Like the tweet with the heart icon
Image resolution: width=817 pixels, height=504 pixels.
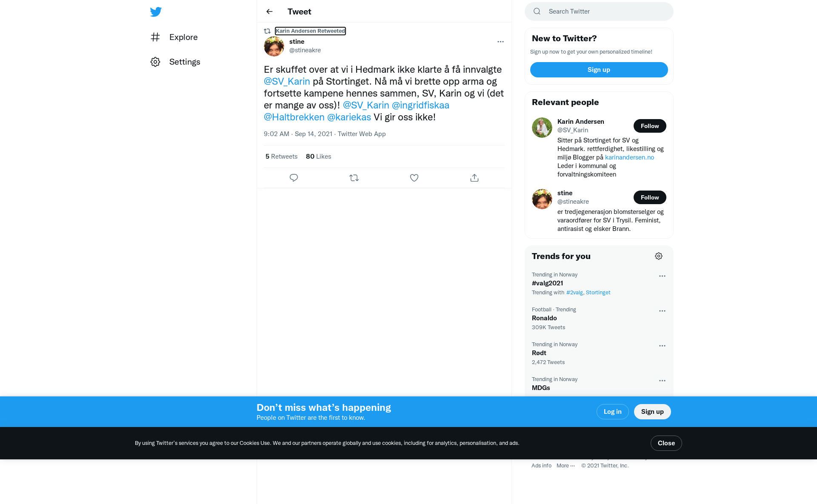coord(414,178)
